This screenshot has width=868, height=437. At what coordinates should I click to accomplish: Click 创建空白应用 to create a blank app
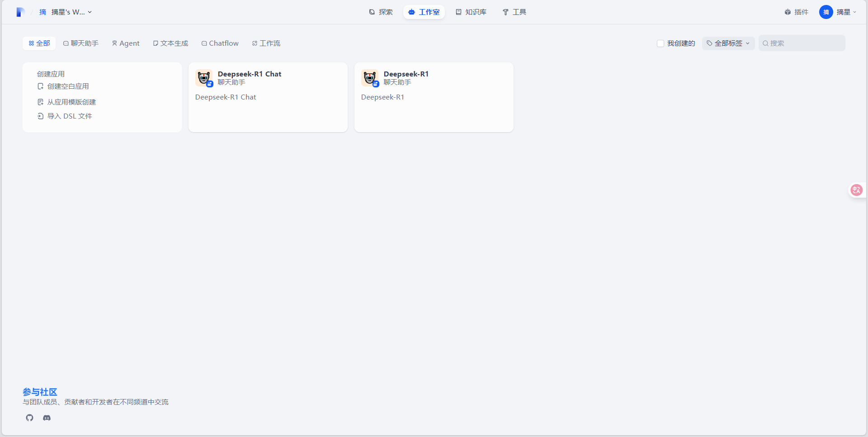(63, 86)
